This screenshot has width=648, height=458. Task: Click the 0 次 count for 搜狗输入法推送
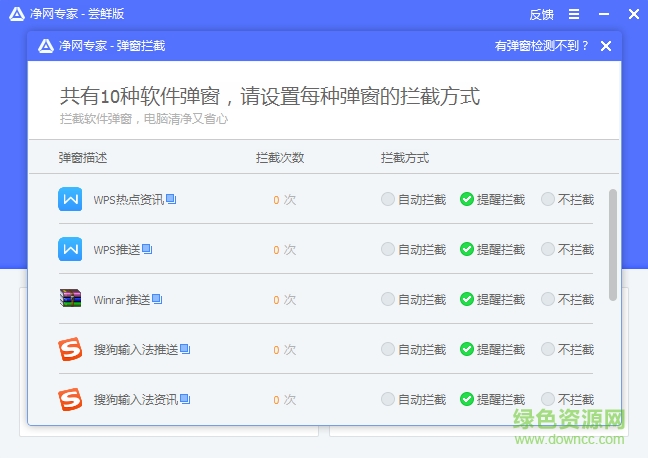(284, 350)
